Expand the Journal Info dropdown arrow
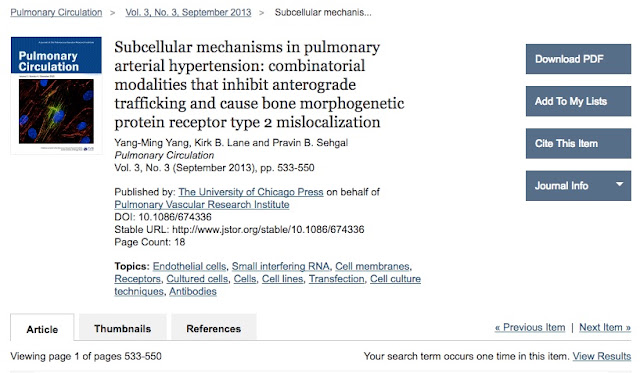Viewport: 640px width, 373px height. click(x=619, y=184)
